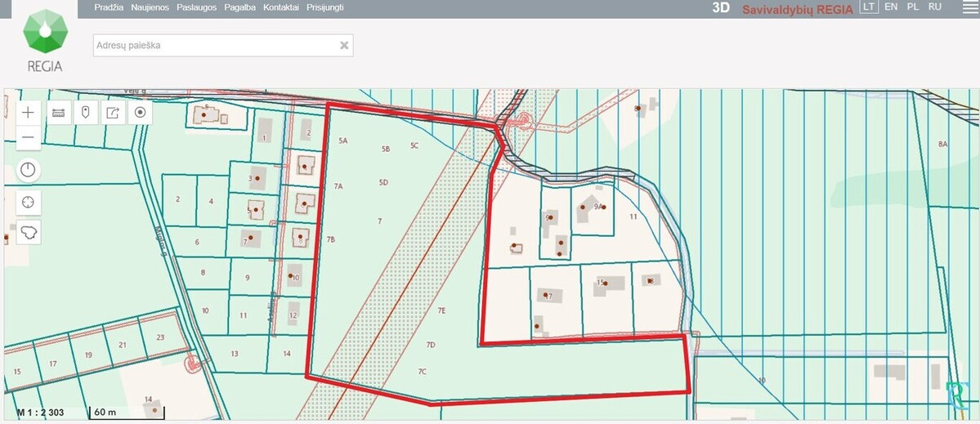Open Paslaugos menu item
Viewport: 980px width, 424px height.
pos(197,7)
